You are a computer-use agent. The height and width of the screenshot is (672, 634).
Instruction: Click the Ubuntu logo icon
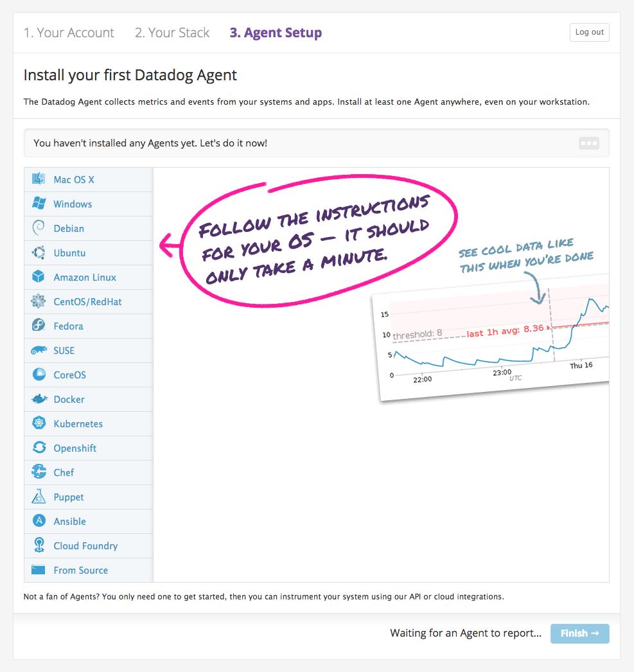click(39, 252)
